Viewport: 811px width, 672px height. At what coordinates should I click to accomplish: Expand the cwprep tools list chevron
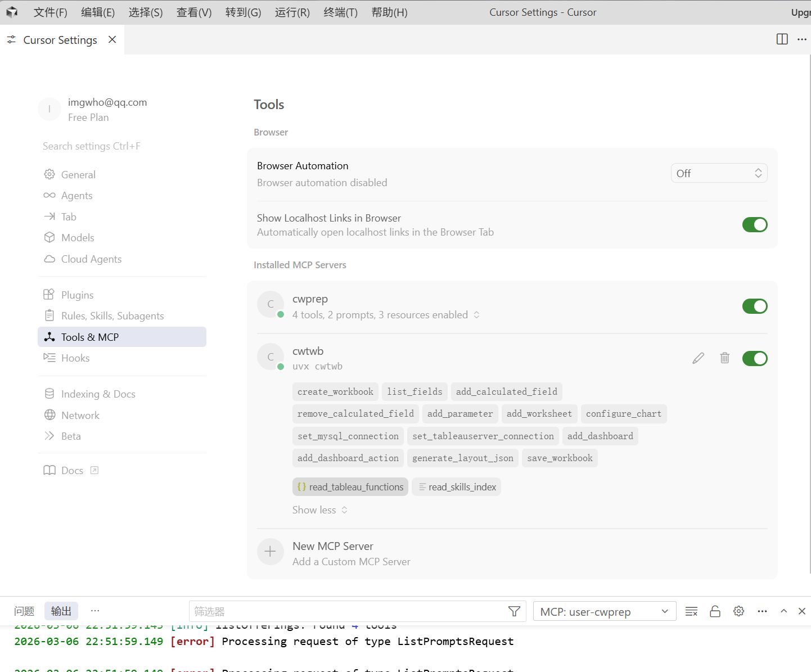476,315
